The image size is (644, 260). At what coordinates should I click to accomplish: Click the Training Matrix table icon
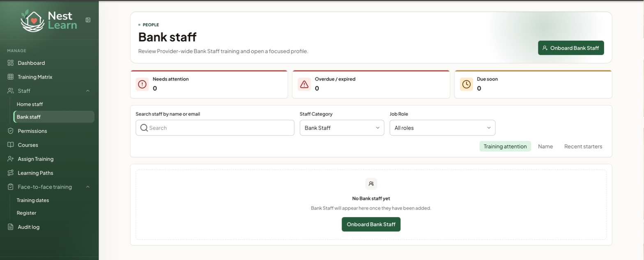11,77
